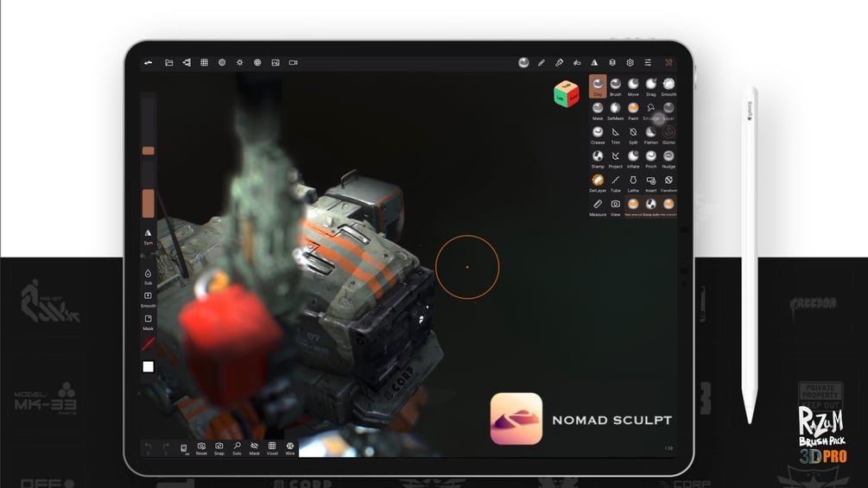
Task: Toggle Wire wireframe display
Action: (x=289, y=448)
